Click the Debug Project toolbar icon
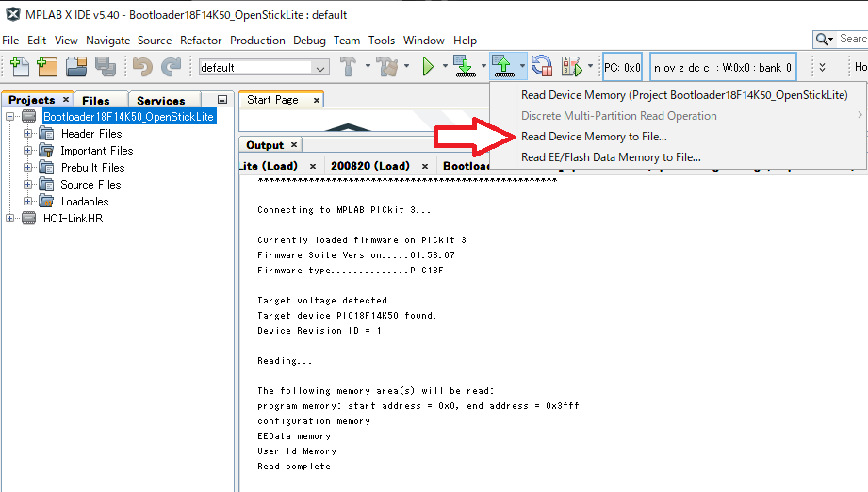868x492 pixels. pyautogui.click(x=572, y=66)
